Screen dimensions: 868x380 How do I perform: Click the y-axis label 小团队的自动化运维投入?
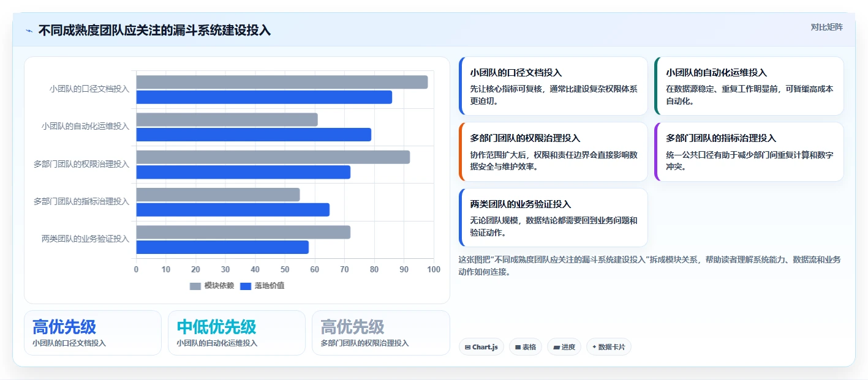(86, 126)
